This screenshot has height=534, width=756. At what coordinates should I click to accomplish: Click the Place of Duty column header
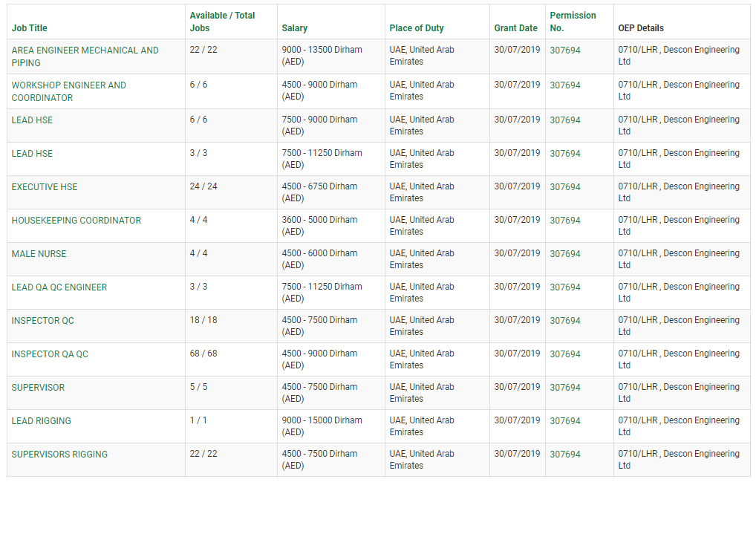tap(417, 28)
